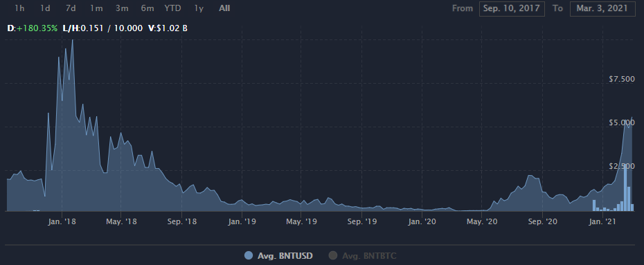This screenshot has width=644, height=265.
Task: Click the Sep. '20 axis label
Action: [x=542, y=221]
